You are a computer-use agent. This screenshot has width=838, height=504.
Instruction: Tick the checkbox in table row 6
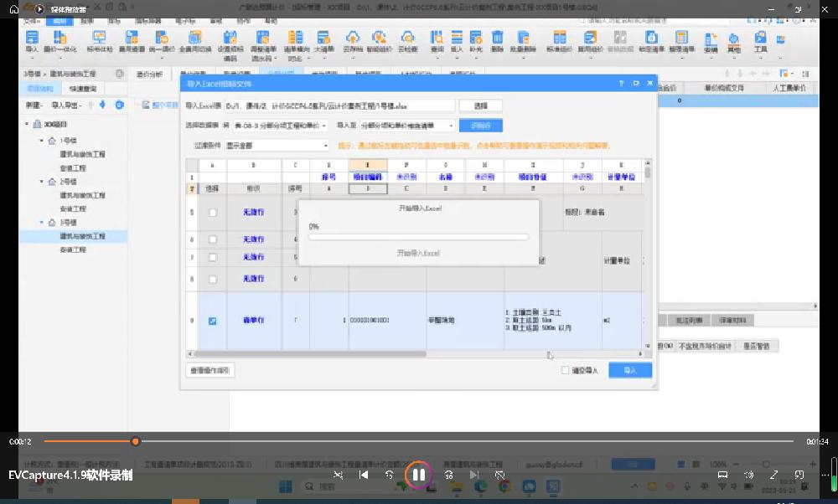click(213, 239)
